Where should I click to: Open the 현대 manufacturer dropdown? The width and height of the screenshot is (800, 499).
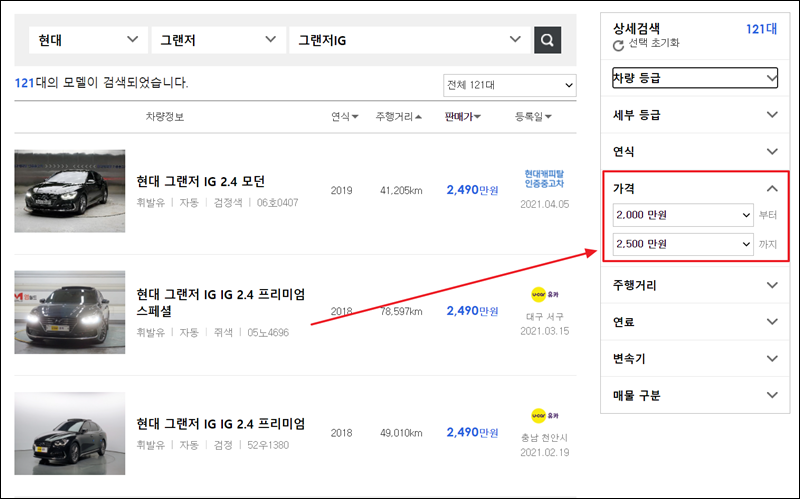tap(88, 40)
